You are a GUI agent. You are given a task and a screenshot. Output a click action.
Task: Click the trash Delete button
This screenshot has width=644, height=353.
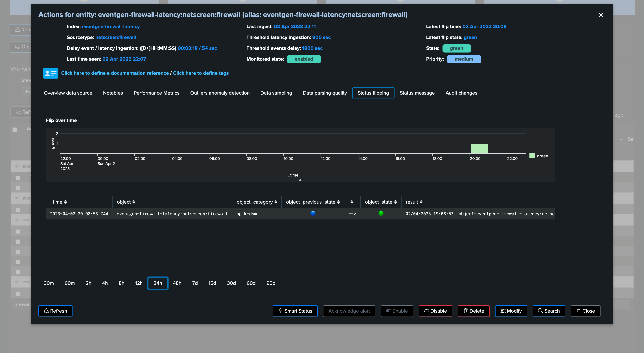point(474,311)
